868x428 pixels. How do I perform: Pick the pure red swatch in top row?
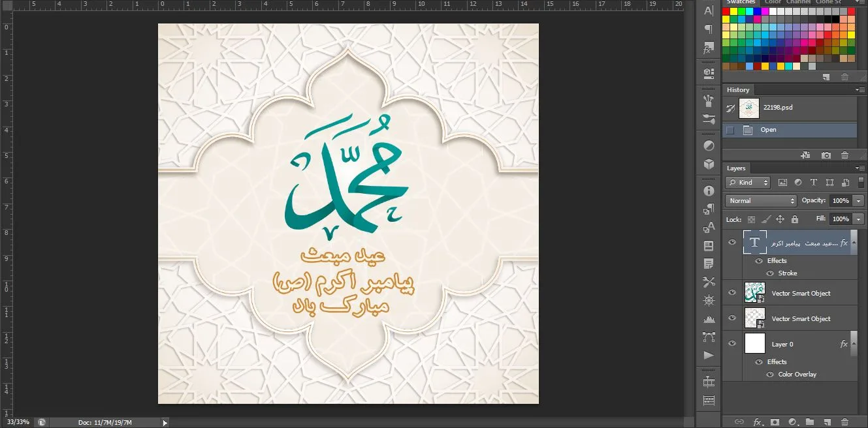click(726, 11)
